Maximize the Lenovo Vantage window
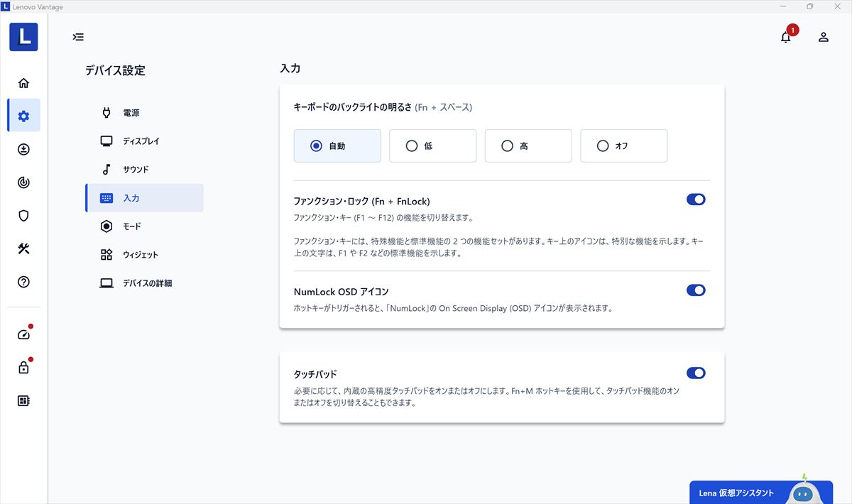The height and width of the screenshot is (504, 852). [x=809, y=6]
